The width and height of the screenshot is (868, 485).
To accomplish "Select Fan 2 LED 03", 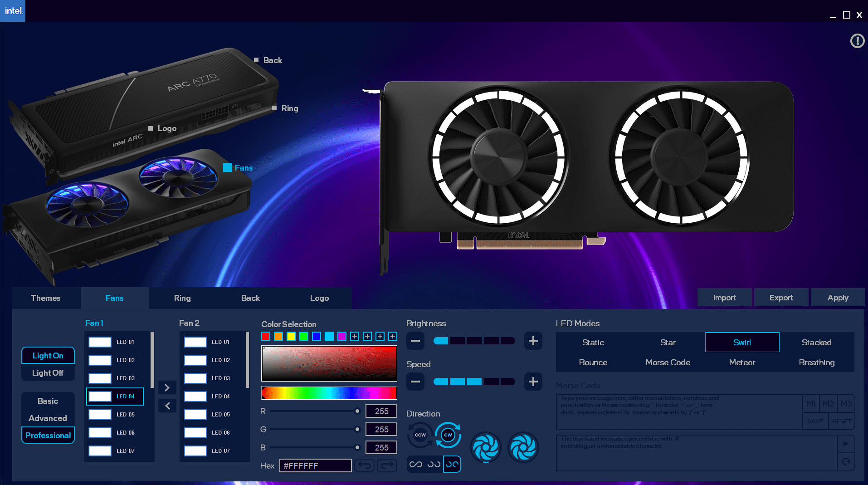I will (x=210, y=378).
